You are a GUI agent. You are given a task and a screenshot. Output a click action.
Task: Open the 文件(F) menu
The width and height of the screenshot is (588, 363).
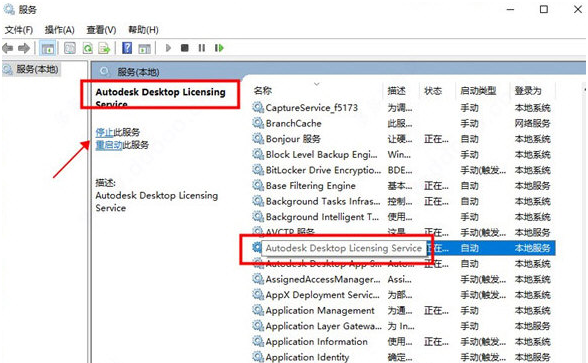(x=19, y=30)
